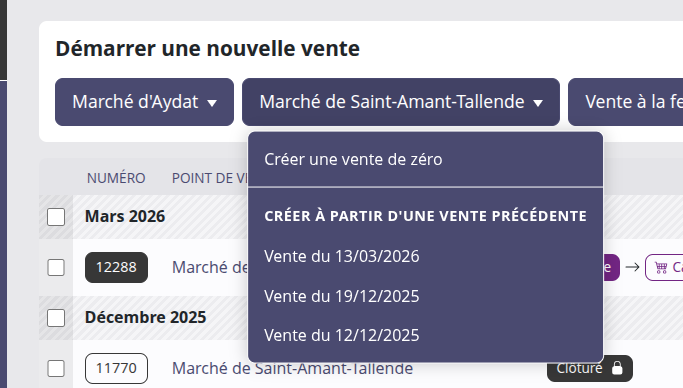Choose Vente du 12/12/2025 option
The height and width of the screenshot is (388, 683).
point(426,336)
